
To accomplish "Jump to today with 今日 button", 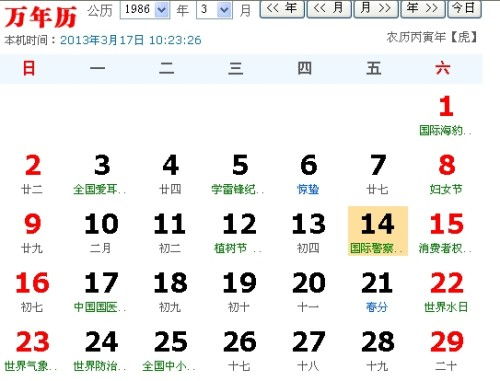I will (464, 8).
